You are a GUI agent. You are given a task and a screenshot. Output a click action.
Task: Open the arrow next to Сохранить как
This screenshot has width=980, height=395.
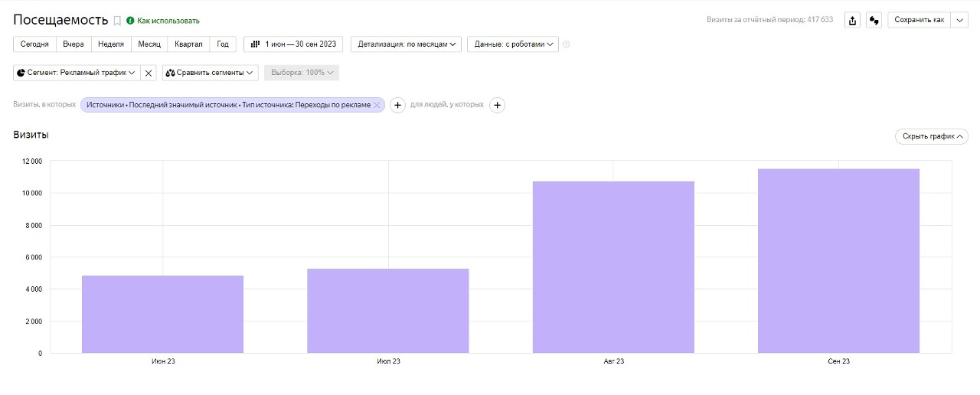(960, 21)
